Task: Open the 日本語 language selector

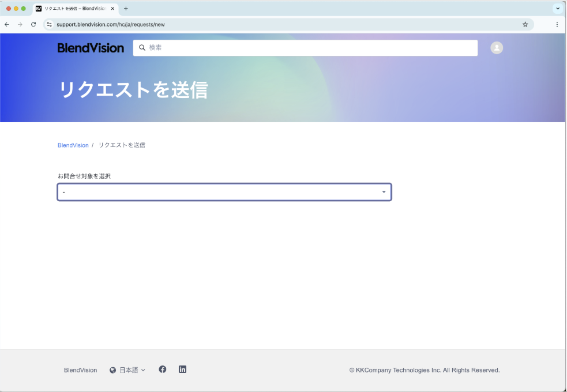Action: click(127, 370)
